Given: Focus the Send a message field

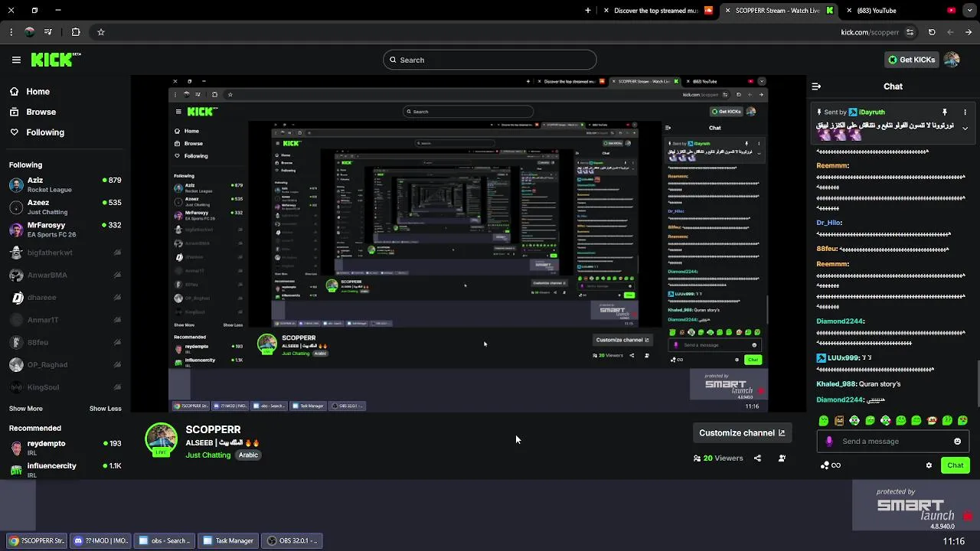Looking at the screenshot, I should pyautogui.click(x=892, y=442).
